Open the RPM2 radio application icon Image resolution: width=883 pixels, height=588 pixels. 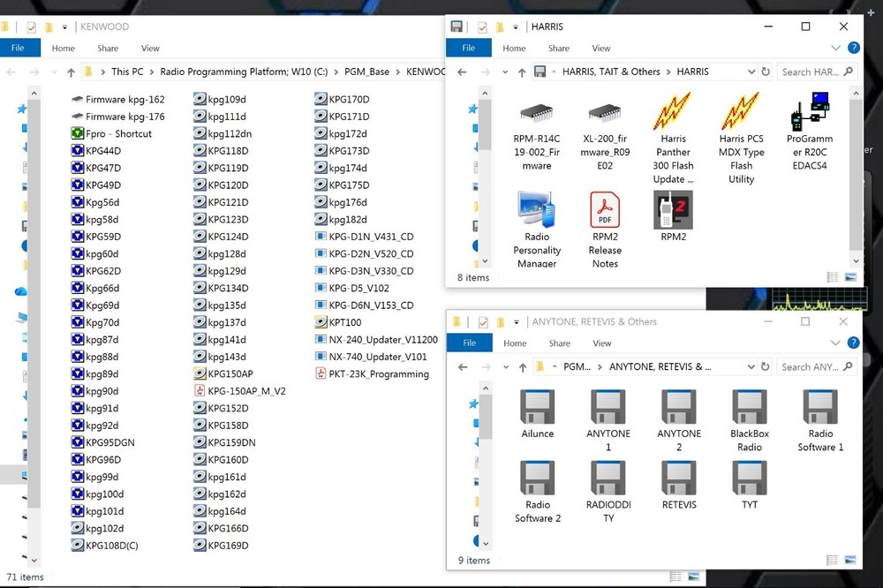[x=673, y=211]
